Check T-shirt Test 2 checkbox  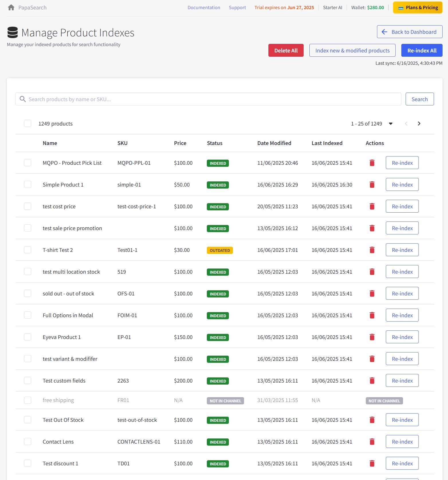coord(27,250)
